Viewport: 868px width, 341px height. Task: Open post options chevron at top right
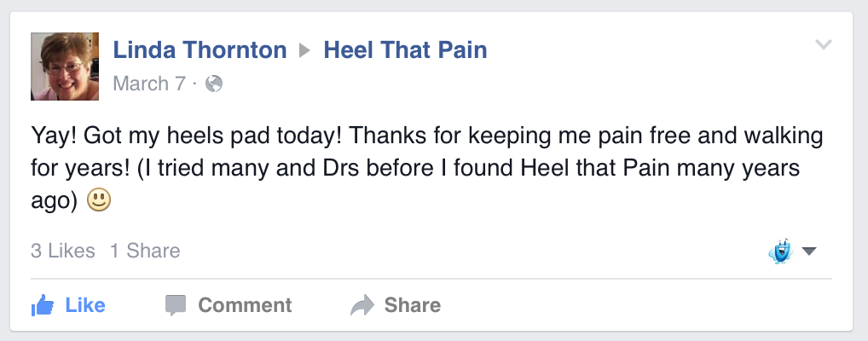click(823, 44)
